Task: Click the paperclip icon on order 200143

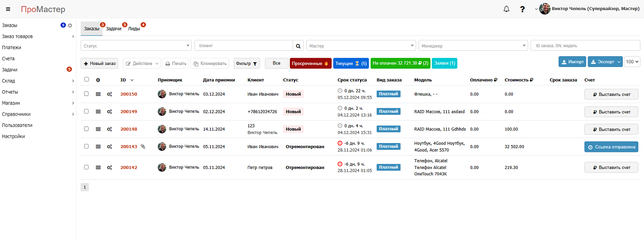Action: 143,147
